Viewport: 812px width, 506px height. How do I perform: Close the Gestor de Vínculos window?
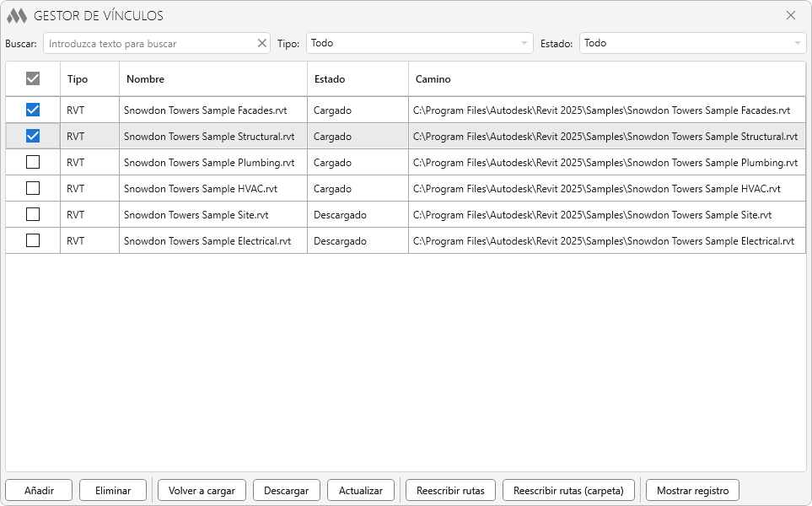[x=790, y=16]
